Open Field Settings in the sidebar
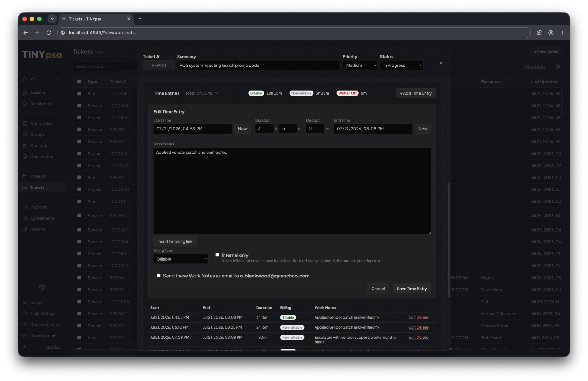588x381 pixels. click(x=43, y=313)
